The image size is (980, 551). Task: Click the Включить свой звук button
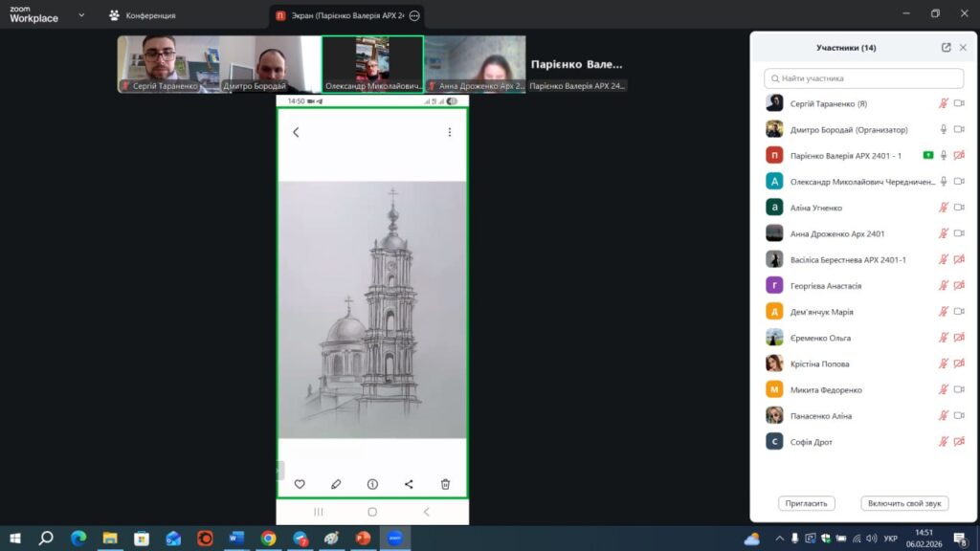[x=904, y=503]
